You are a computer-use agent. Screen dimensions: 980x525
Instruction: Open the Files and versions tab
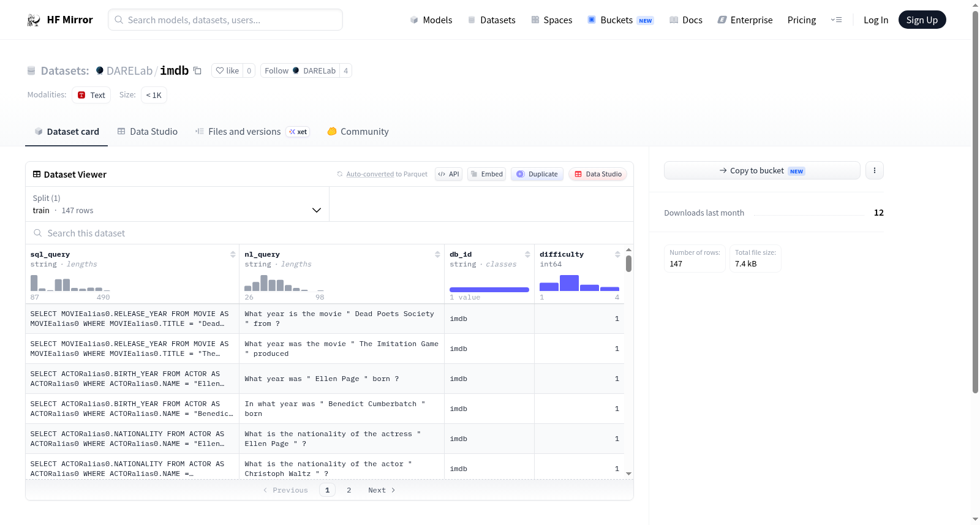pyautogui.click(x=252, y=132)
